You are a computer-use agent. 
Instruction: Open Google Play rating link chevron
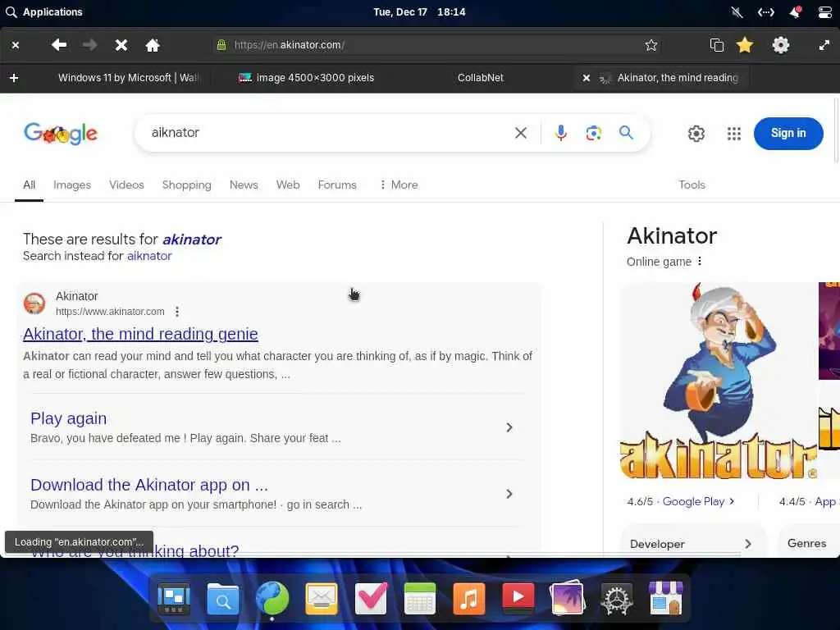point(732,501)
